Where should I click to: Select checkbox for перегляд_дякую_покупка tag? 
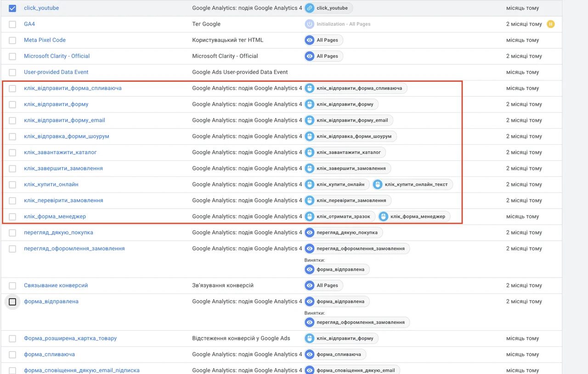[12, 233]
